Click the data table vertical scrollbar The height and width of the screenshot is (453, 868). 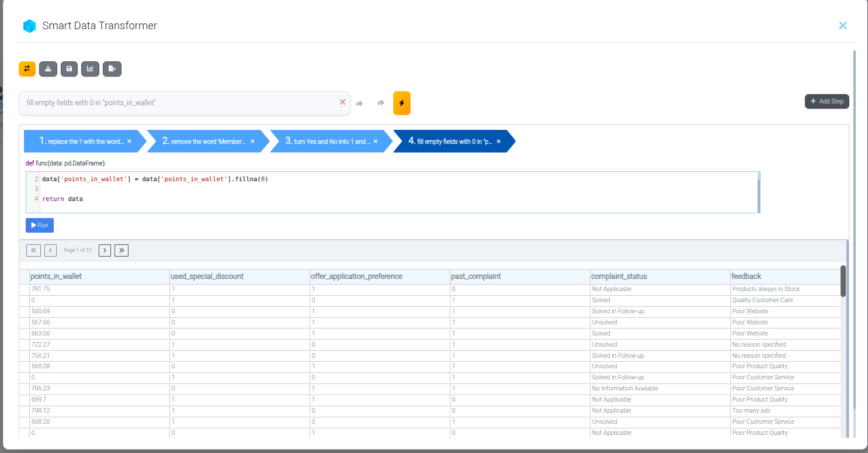pos(843,281)
